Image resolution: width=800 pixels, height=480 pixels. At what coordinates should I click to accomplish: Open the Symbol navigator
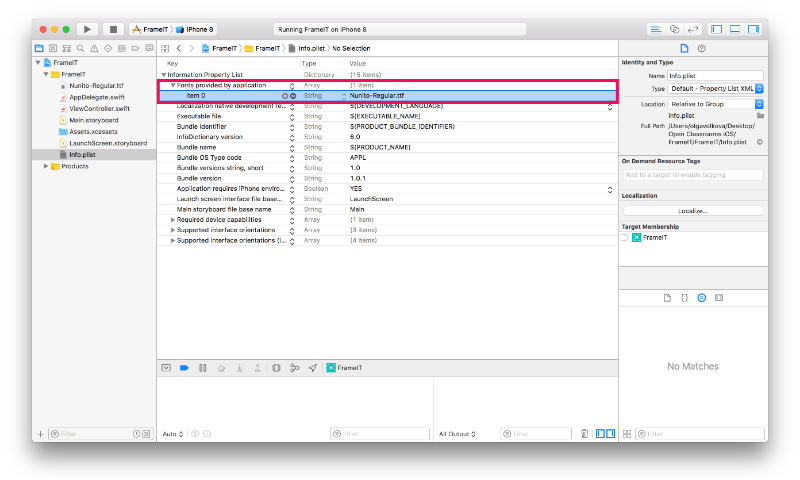[67, 48]
